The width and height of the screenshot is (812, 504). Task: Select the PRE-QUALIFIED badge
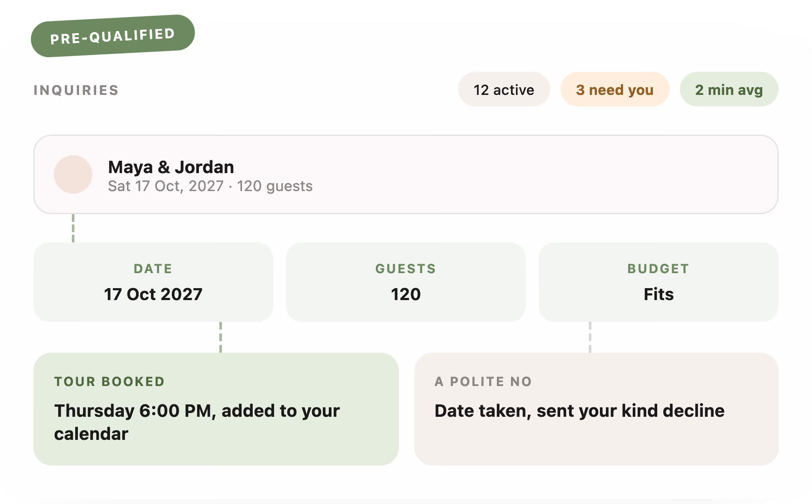pos(113,36)
